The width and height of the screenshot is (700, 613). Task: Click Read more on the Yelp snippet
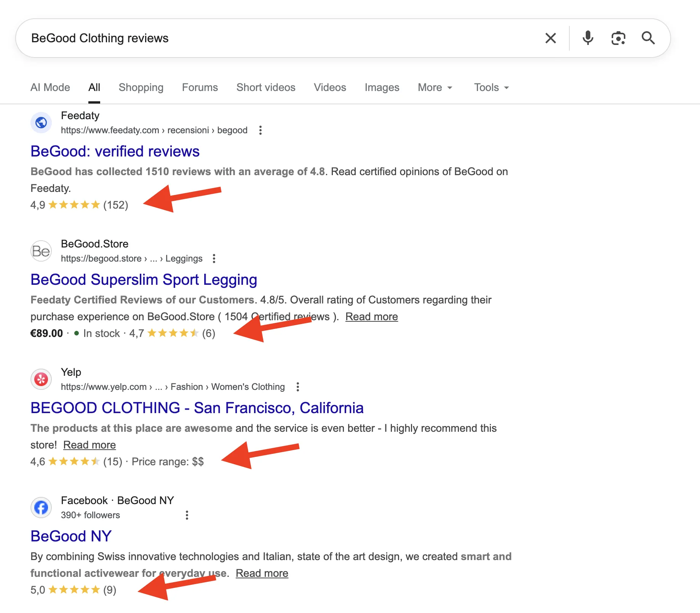pyautogui.click(x=89, y=445)
